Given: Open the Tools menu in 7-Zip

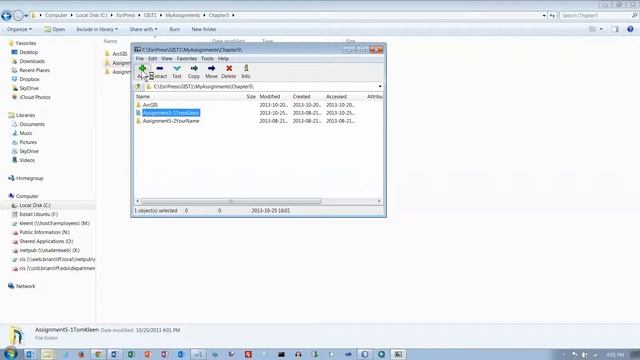Looking at the screenshot, I should coord(207,59).
